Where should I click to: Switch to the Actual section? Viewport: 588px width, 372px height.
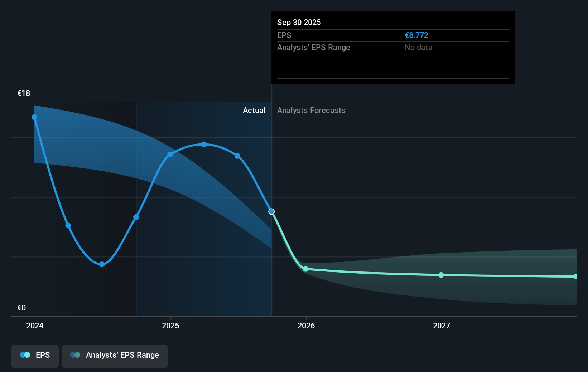254,110
